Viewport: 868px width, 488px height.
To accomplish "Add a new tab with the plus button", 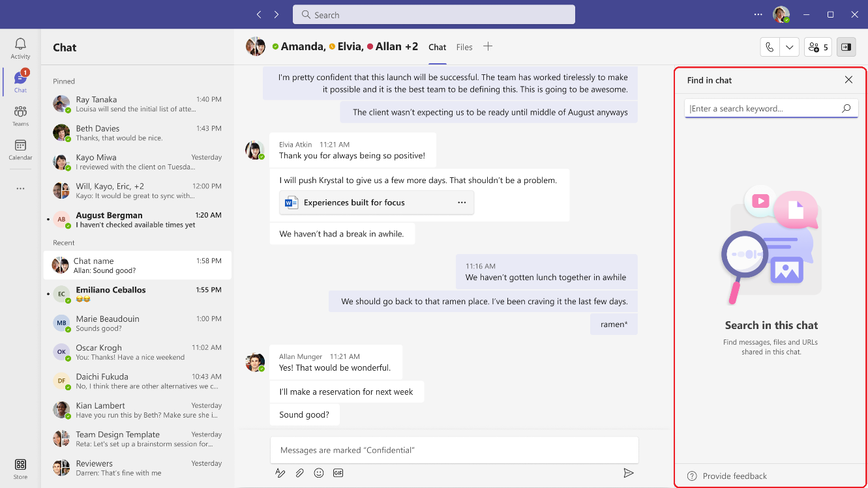I will click(488, 46).
